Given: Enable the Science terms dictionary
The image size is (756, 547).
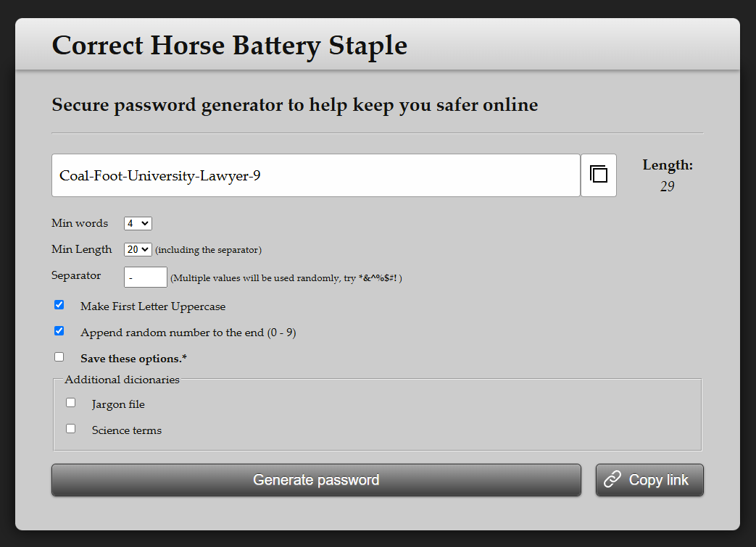Looking at the screenshot, I should pos(71,429).
